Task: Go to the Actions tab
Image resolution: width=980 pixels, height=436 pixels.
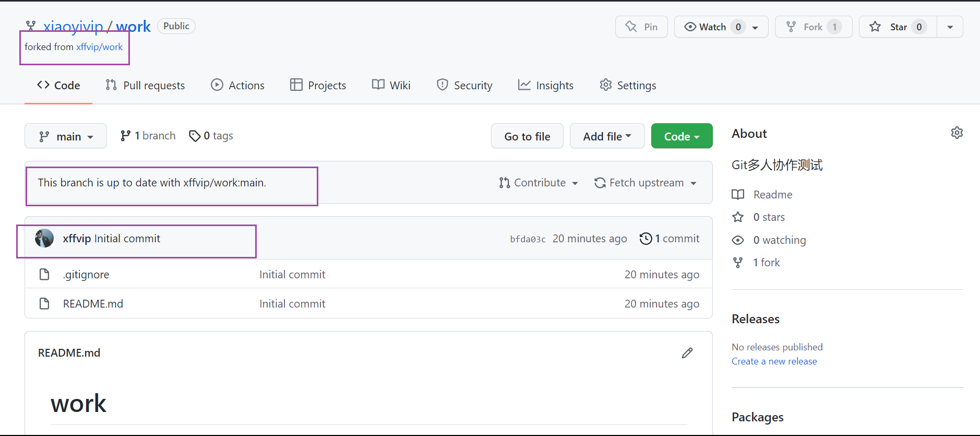Action: click(237, 85)
